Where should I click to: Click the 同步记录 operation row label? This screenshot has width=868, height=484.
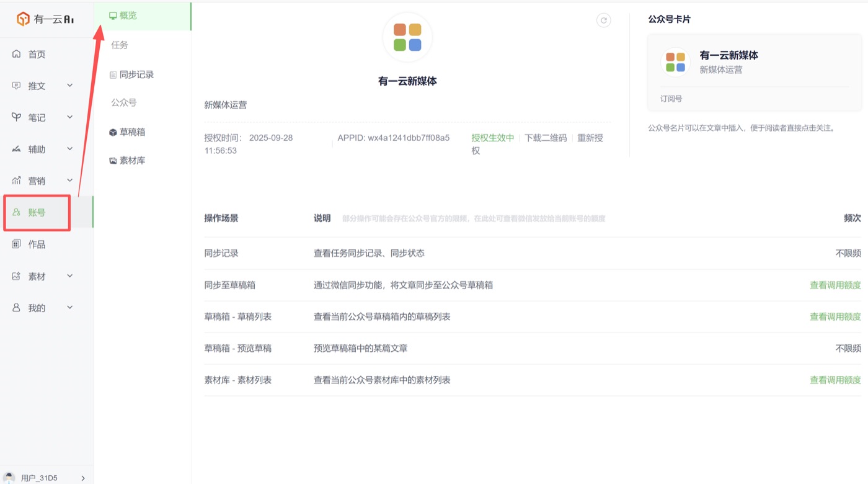[x=221, y=253]
